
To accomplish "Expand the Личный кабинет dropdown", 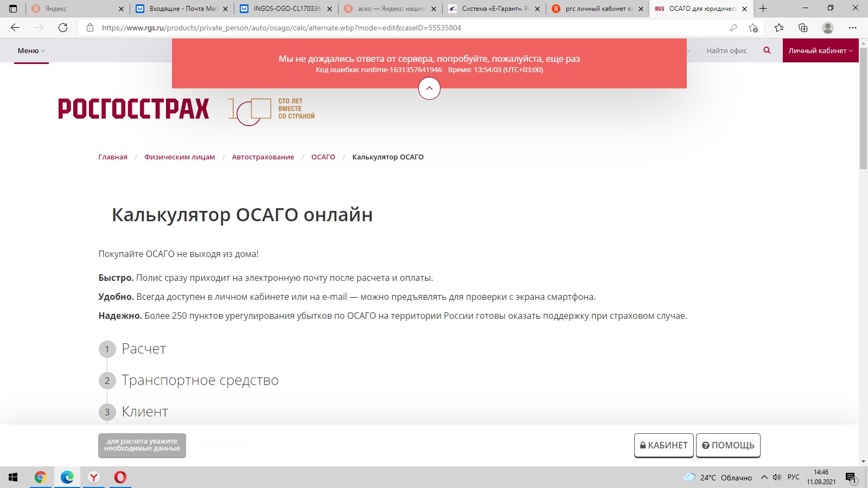I will point(820,50).
